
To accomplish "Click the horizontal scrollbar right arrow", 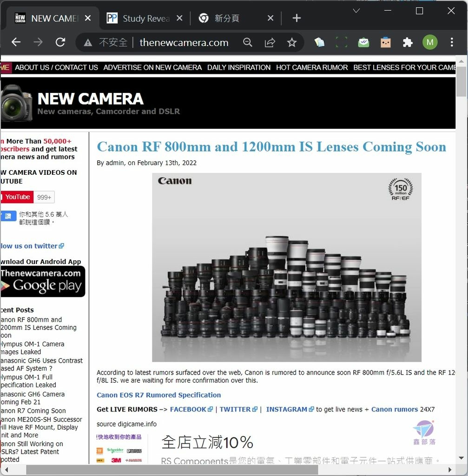I will click(x=450, y=469).
